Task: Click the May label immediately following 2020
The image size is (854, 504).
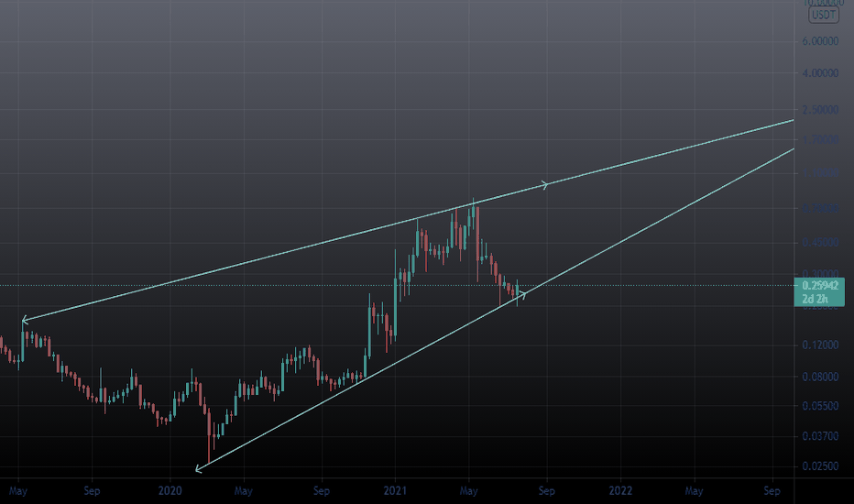Action: tap(243, 491)
